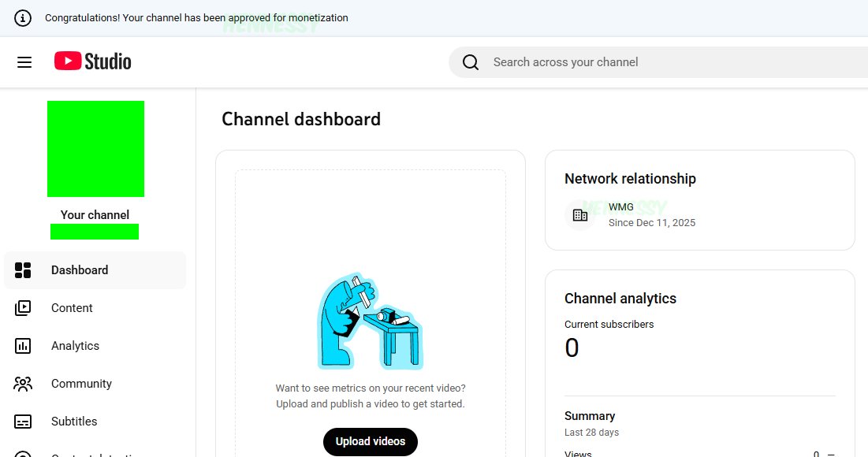This screenshot has width=868, height=457.
Task: Click the Upload videos button
Action: tap(371, 441)
